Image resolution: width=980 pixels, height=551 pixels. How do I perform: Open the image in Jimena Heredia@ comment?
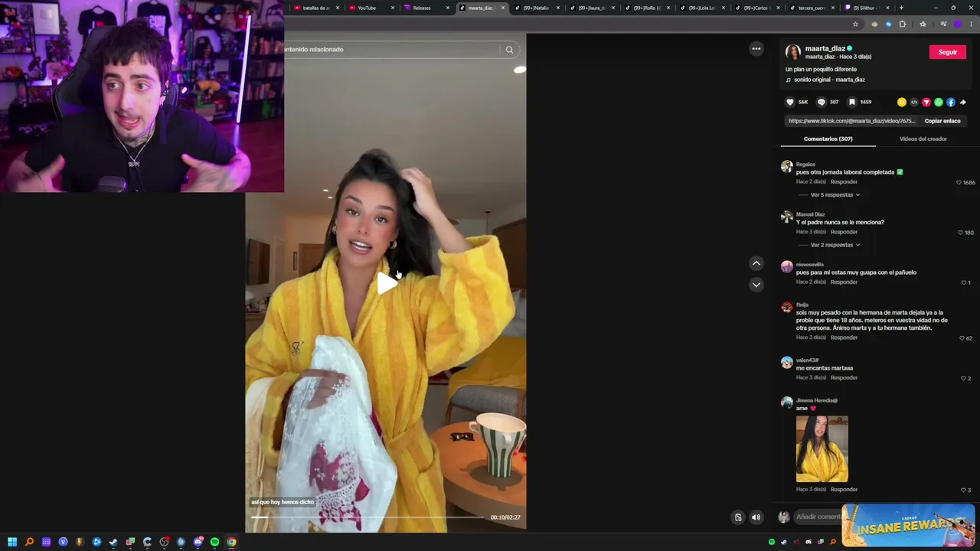[822, 449]
